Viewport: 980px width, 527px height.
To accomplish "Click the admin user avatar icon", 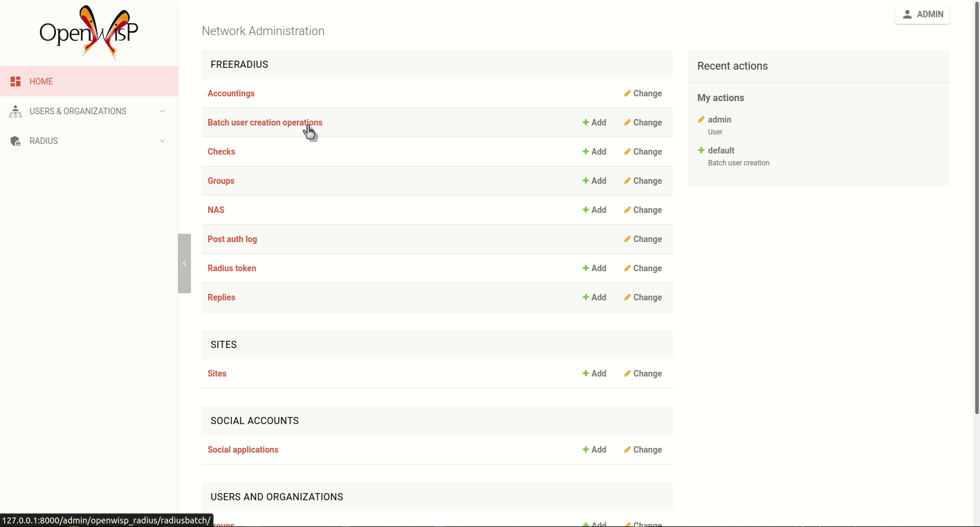I will [907, 14].
